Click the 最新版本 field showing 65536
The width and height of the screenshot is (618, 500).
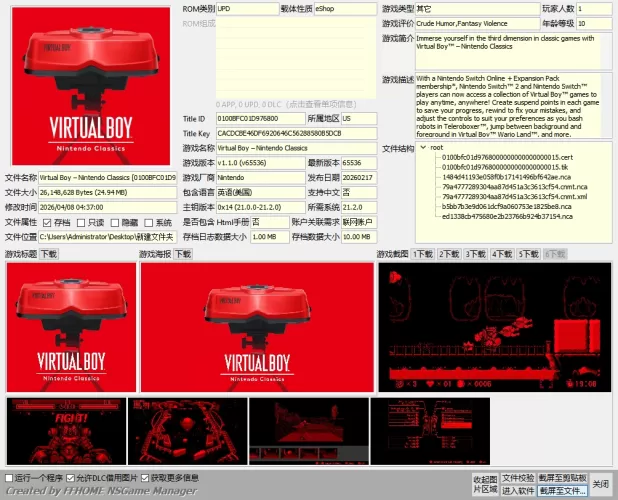coord(359,163)
